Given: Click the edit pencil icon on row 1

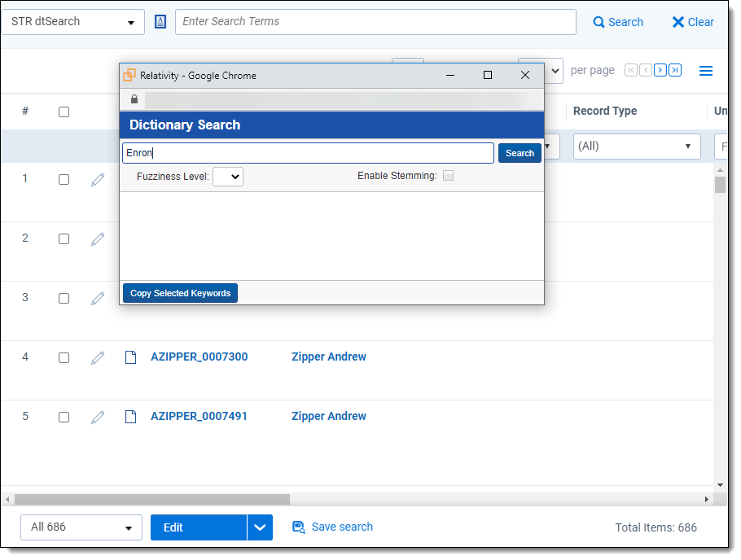Looking at the screenshot, I should (x=98, y=180).
